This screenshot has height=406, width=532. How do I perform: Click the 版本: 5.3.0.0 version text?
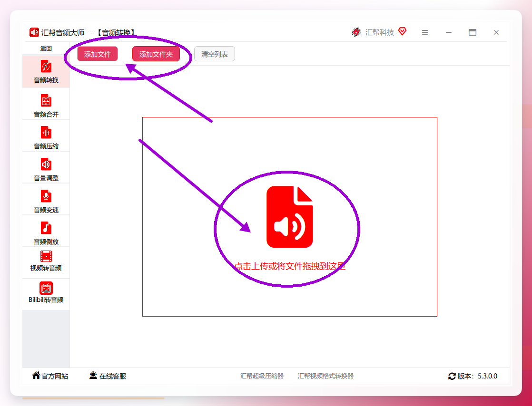click(477, 376)
